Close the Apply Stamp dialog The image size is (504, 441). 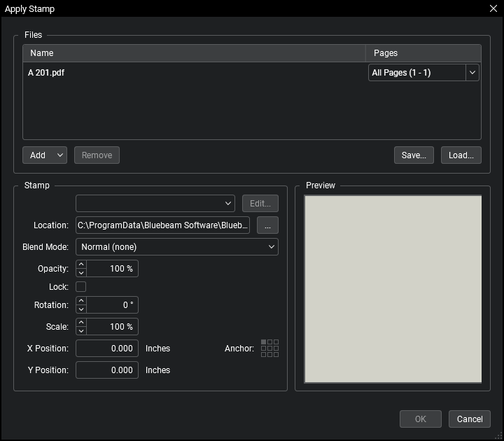[493, 9]
